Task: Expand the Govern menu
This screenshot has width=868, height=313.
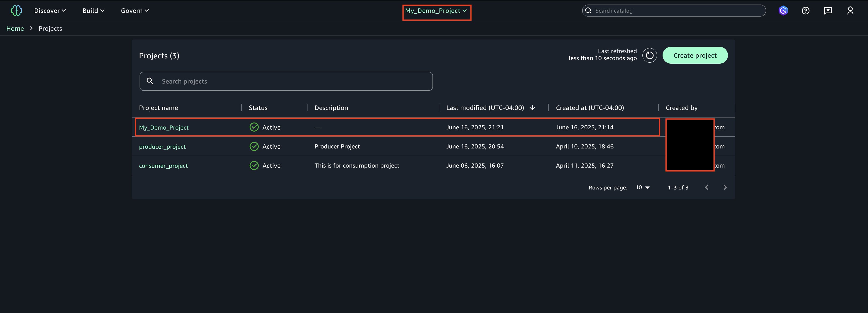Action: [x=135, y=11]
